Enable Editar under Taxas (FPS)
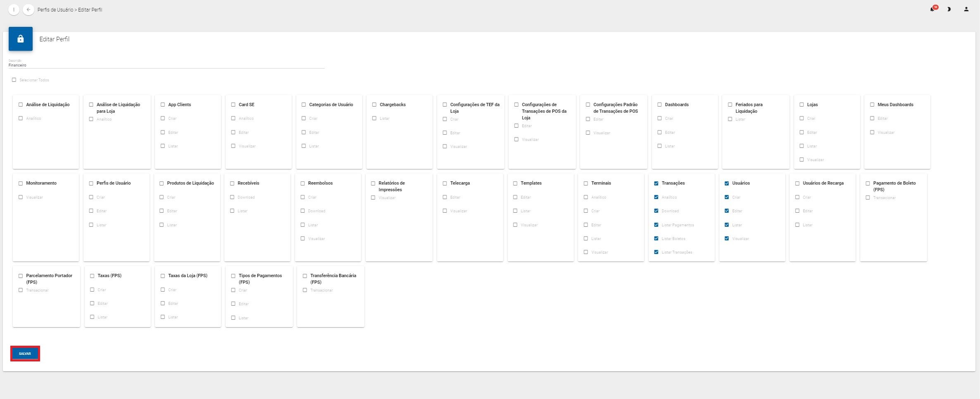The image size is (980, 399). (92, 304)
